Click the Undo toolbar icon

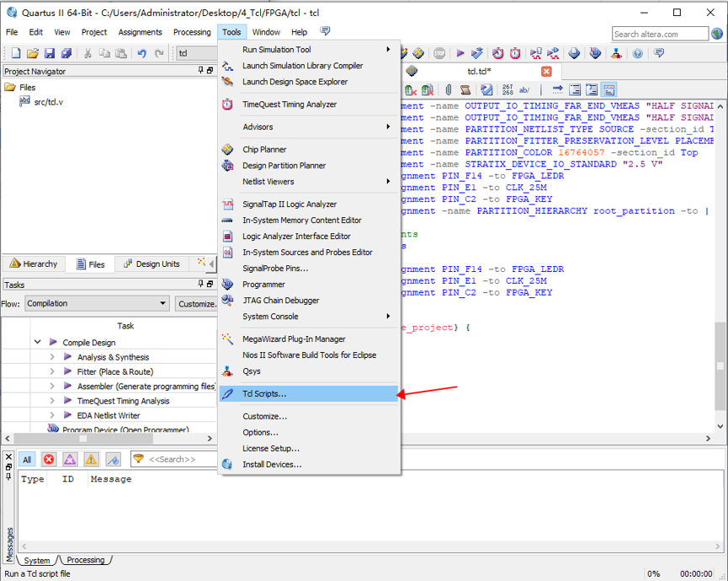click(141, 53)
